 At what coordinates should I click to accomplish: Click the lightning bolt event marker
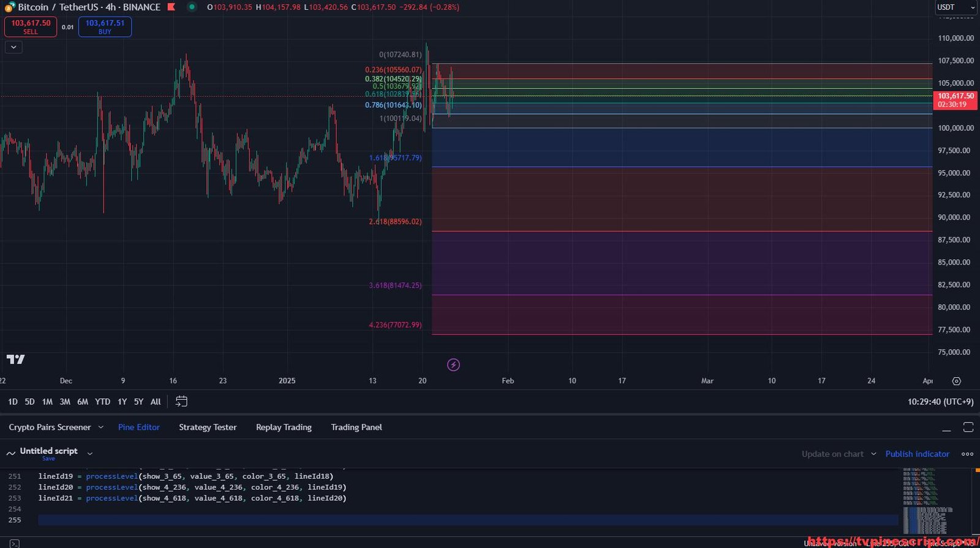pyautogui.click(x=453, y=365)
